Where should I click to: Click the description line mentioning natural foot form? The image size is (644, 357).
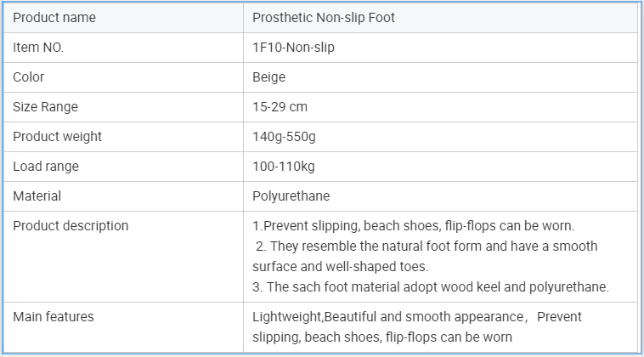tap(425, 257)
